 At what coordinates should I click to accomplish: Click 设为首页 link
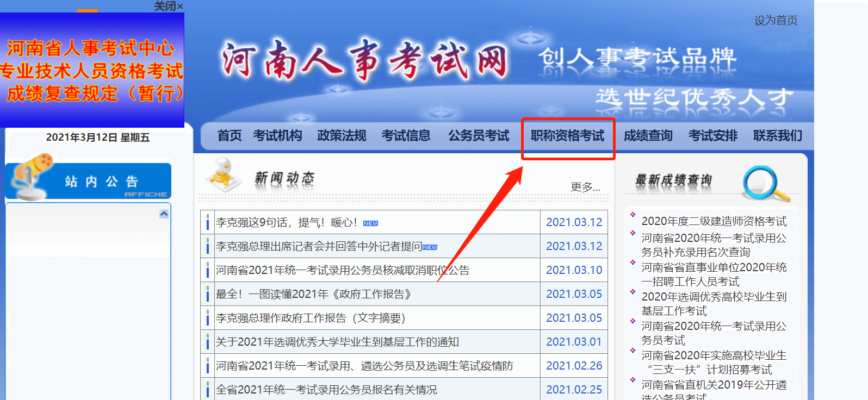776,20
